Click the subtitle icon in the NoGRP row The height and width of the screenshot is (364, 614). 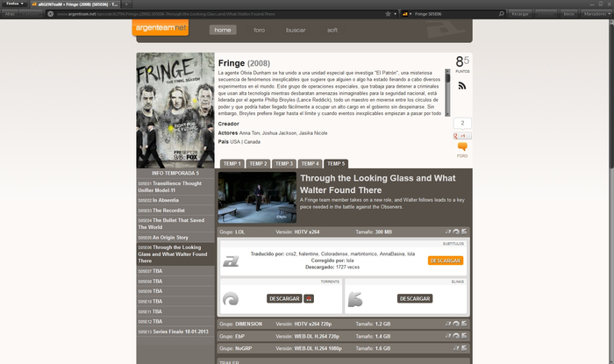456,348
